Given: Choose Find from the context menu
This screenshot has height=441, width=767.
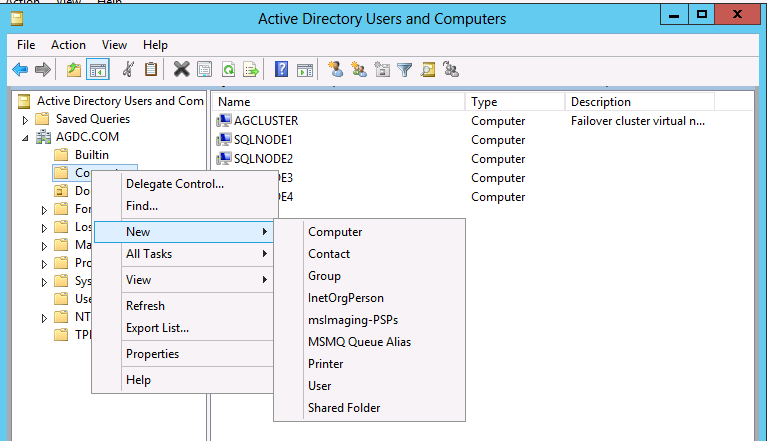Looking at the screenshot, I should point(183,206).
